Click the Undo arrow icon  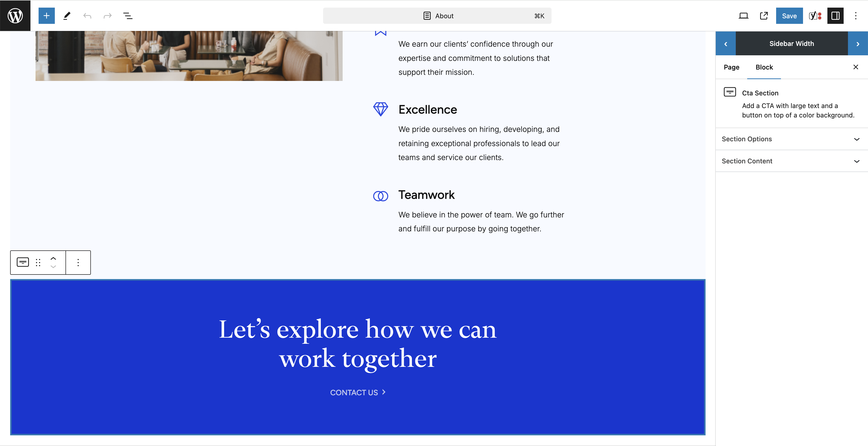pyautogui.click(x=87, y=15)
